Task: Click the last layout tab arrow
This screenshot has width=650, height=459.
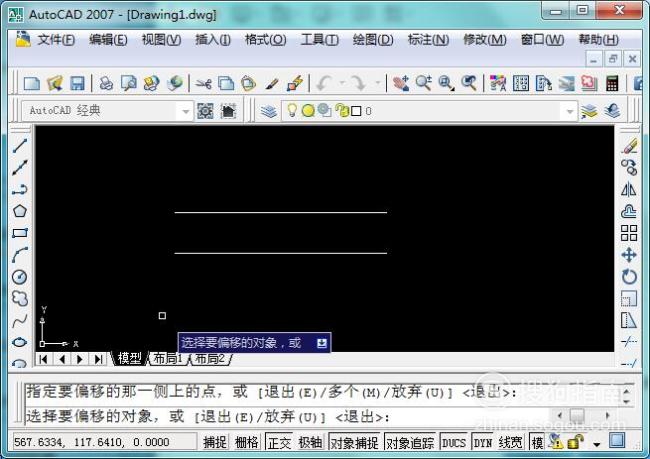Action: [98, 359]
